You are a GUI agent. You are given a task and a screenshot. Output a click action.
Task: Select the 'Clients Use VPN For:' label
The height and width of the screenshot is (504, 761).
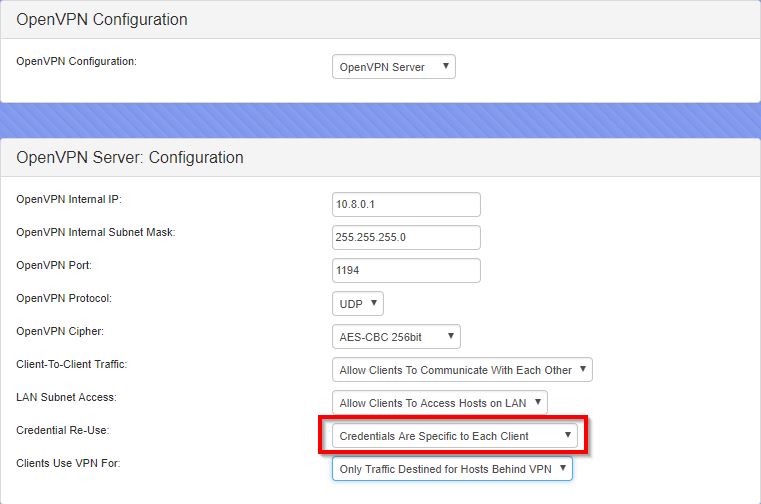[68, 463]
